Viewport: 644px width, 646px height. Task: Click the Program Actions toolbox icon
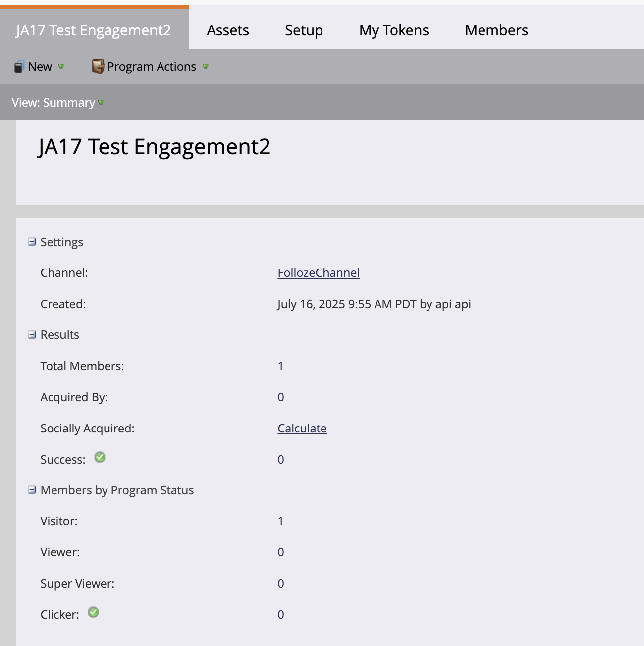click(x=98, y=66)
